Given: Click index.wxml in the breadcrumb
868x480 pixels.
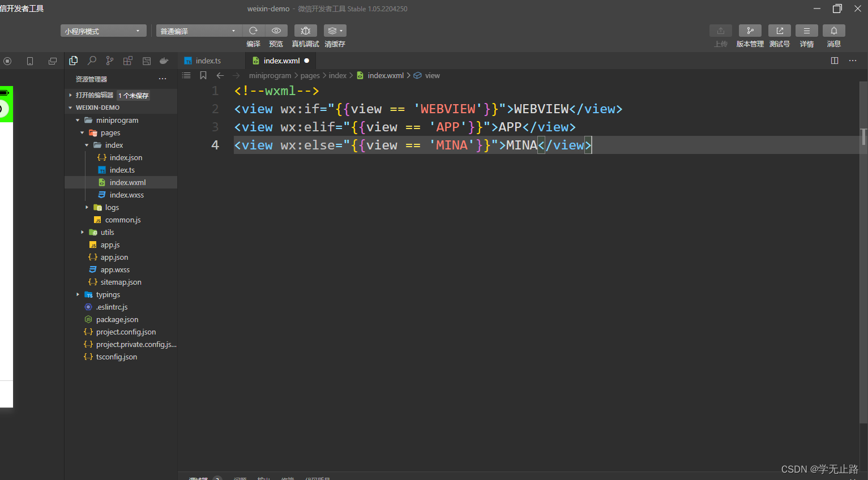Looking at the screenshot, I should 386,75.
